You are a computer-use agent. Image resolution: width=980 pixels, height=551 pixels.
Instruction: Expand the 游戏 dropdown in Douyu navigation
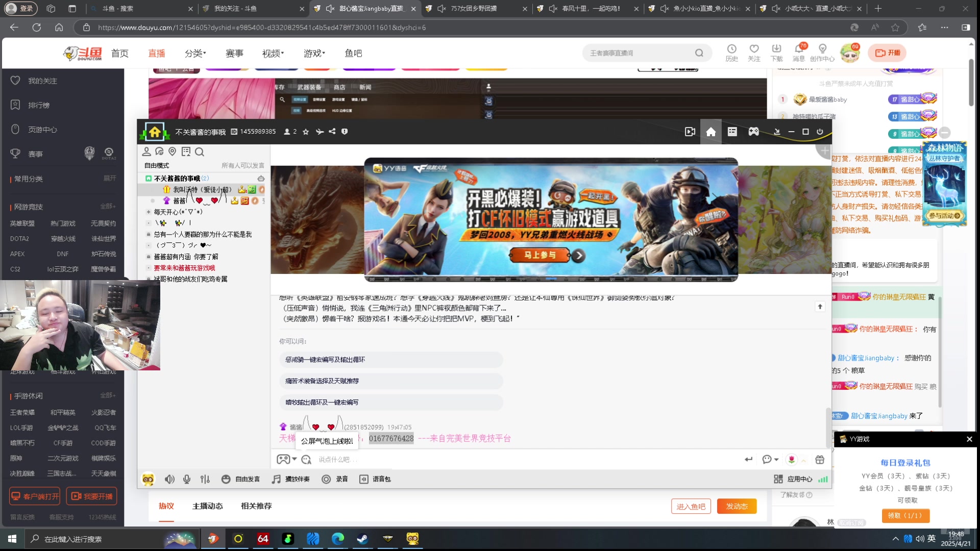pyautogui.click(x=314, y=54)
